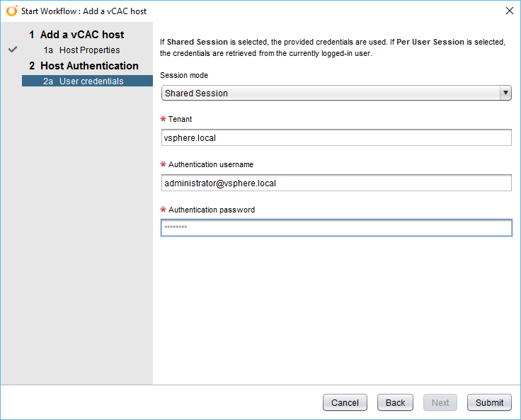Click the red asterisk beside Authentication username
Image resolution: width=521 pixels, height=420 pixels.
[164, 164]
